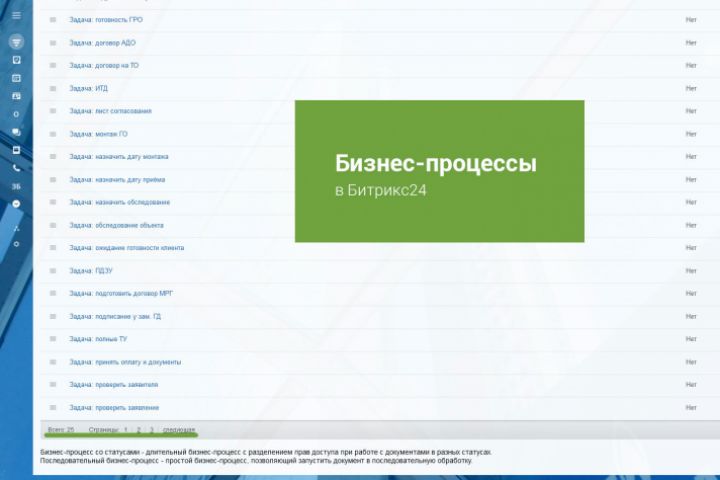This screenshot has height=480, width=720.
Task: Click the ЗБ item in the left sidebar
Action: 16,186
